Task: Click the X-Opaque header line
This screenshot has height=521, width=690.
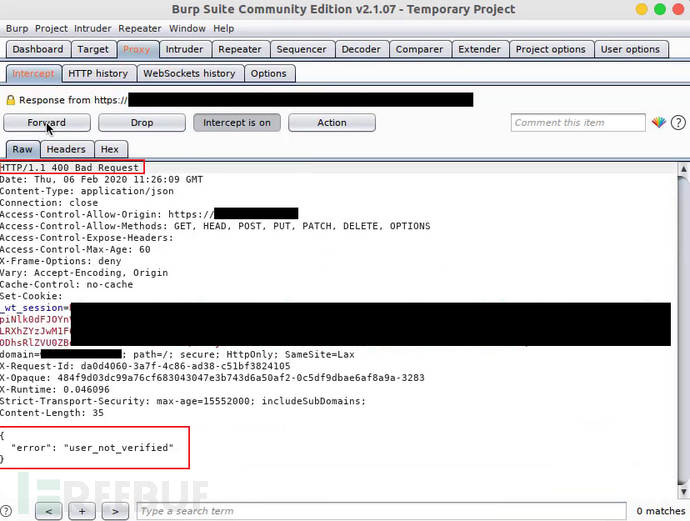Action: click(x=213, y=378)
